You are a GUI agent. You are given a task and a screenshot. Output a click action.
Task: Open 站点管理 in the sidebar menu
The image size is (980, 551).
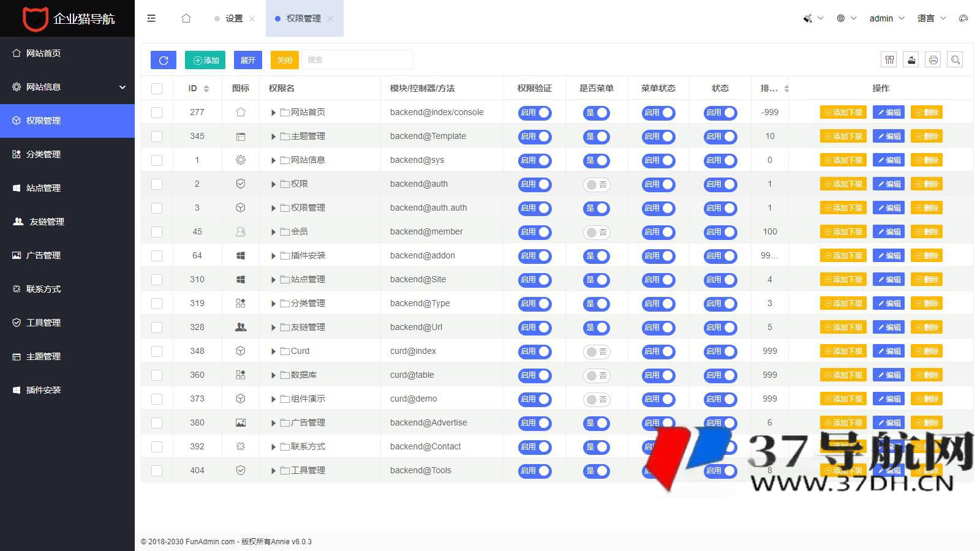coord(43,188)
